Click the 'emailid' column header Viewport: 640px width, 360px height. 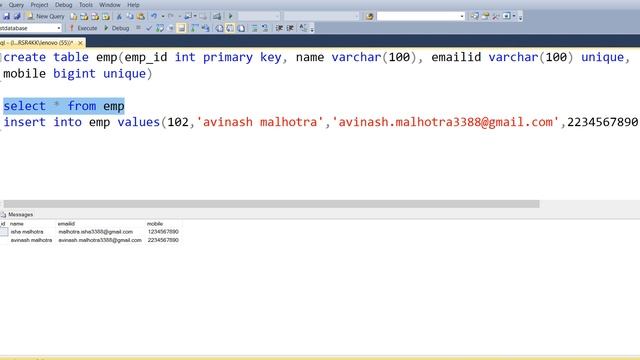66,224
